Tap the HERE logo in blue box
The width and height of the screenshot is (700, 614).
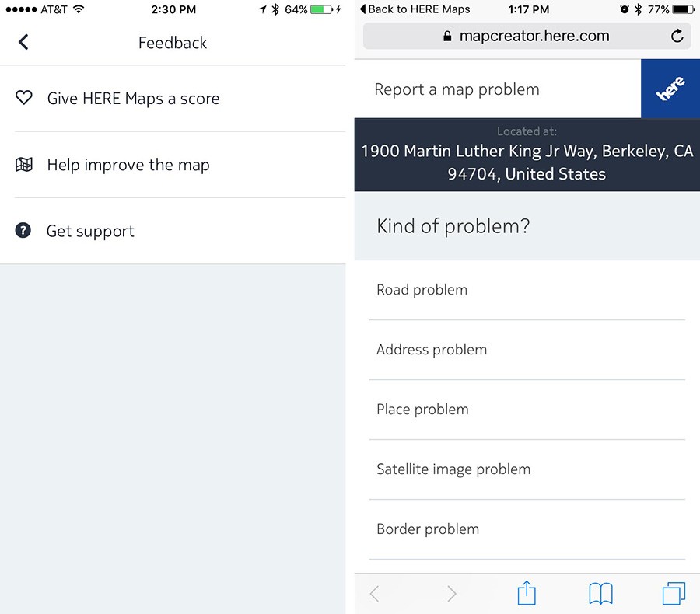[670, 89]
